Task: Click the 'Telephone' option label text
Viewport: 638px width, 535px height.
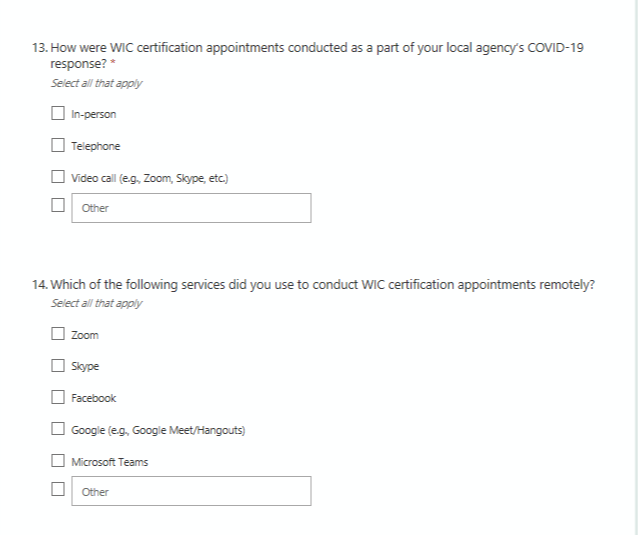Action: [96, 146]
